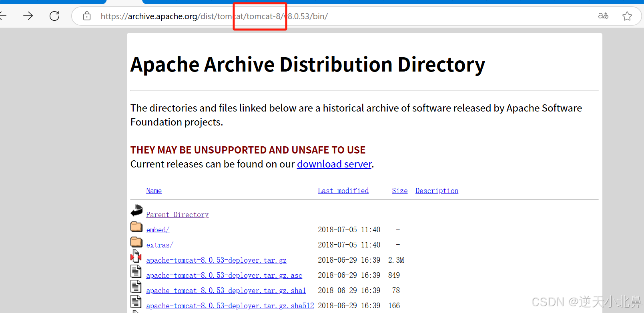644x313 pixels.
Task: Click the 849 size value
Action: (x=394, y=275)
